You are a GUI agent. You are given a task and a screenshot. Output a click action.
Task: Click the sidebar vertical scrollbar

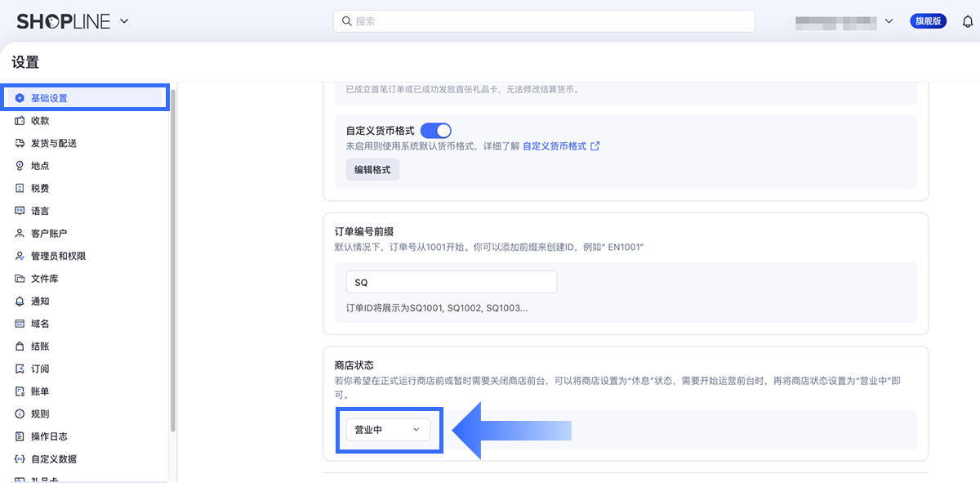172,262
